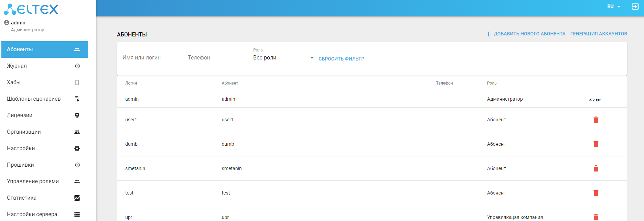Open Управление ролями section
Screen dimensions: 644x221
pyautogui.click(x=45, y=181)
